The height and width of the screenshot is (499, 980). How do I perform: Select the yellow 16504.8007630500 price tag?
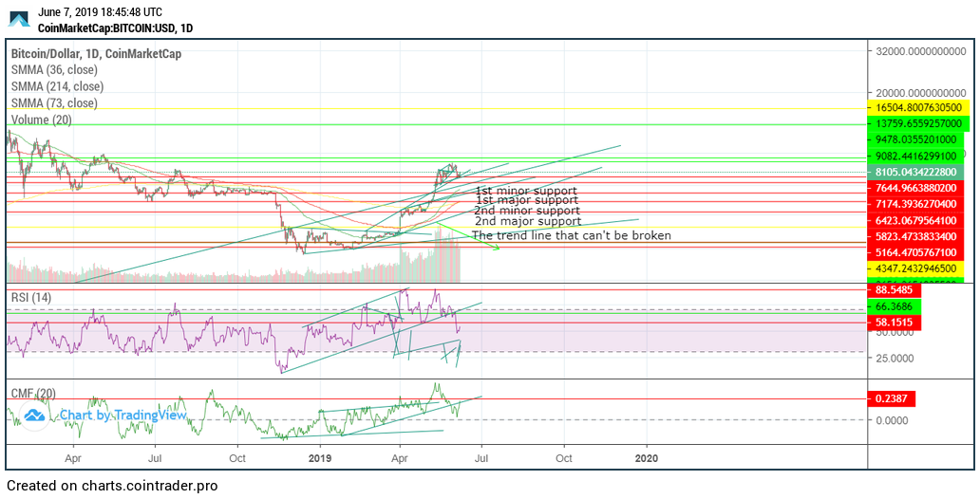click(x=919, y=107)
